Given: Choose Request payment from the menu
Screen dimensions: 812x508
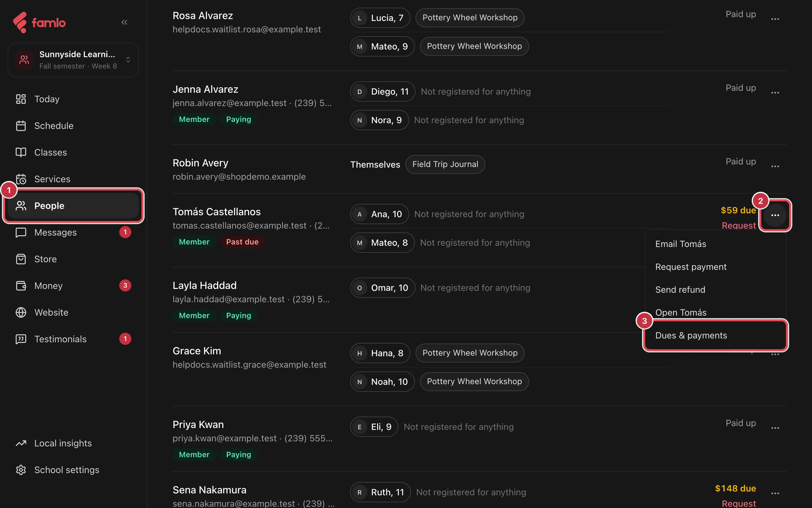Looking at the screenshot, I should tap(715, 267).
